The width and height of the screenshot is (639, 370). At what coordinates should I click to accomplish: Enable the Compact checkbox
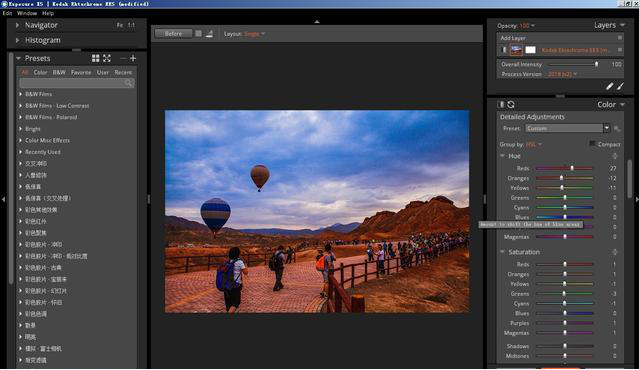592,144
